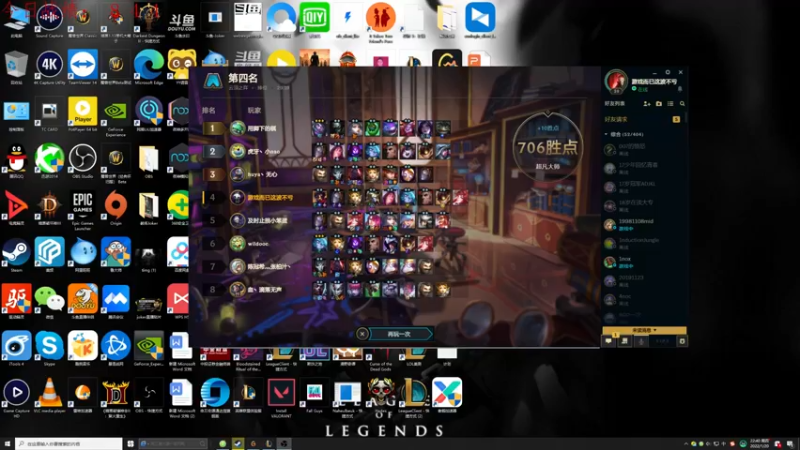Launch Steam from the desktop
This screenshot has width=800, height=450.
16,255
